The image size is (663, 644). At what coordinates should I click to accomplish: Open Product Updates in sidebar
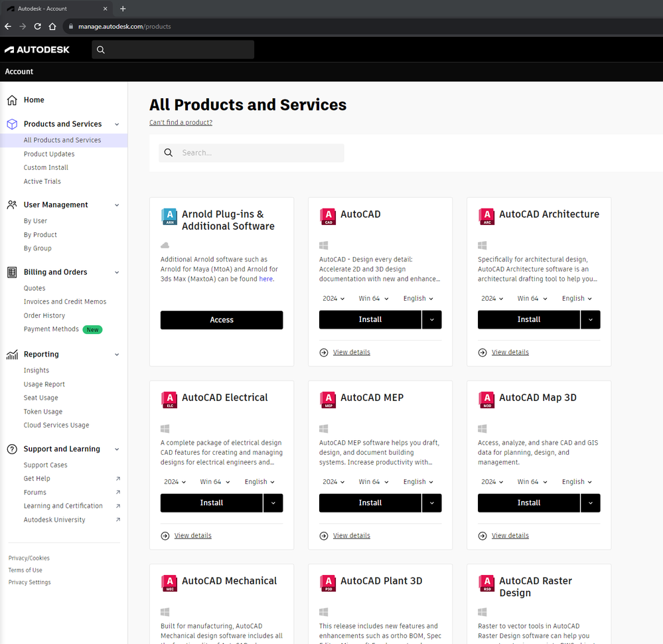pyautogui.click(x=49, y=154)
